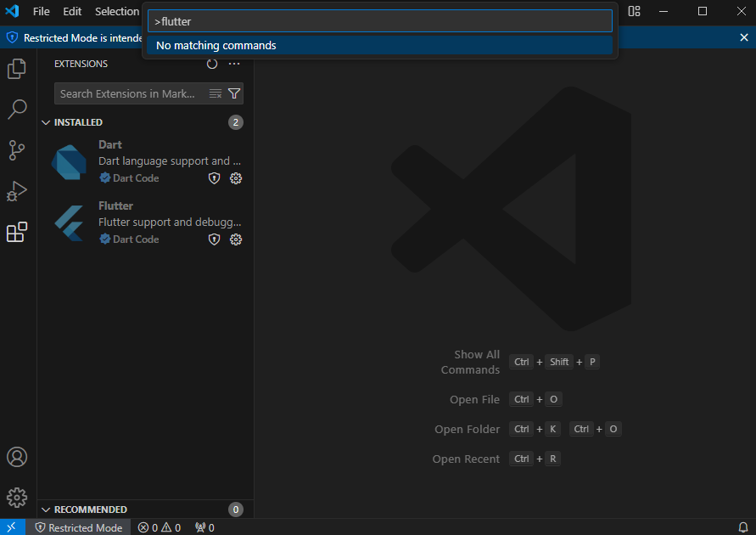Click the EXTENSIONS panel title
Image resolution: width=756 pixels, height=535 pixels.
coord(81,64)
